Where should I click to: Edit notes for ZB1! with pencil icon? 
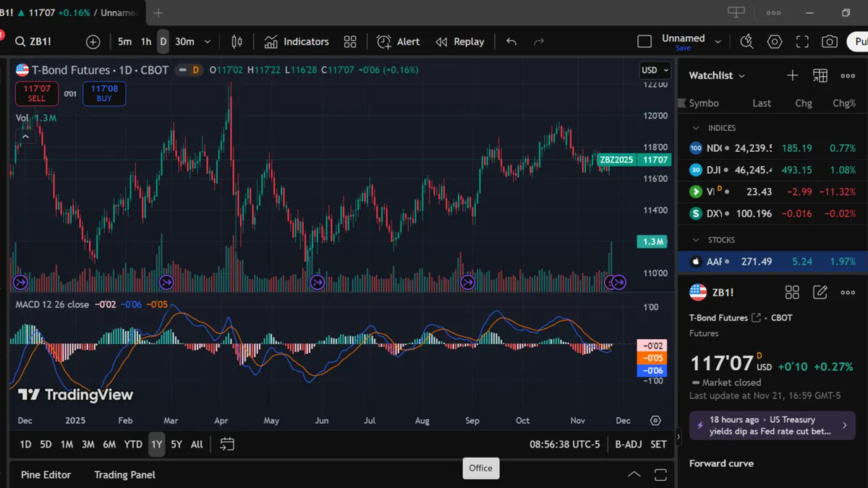820,292
